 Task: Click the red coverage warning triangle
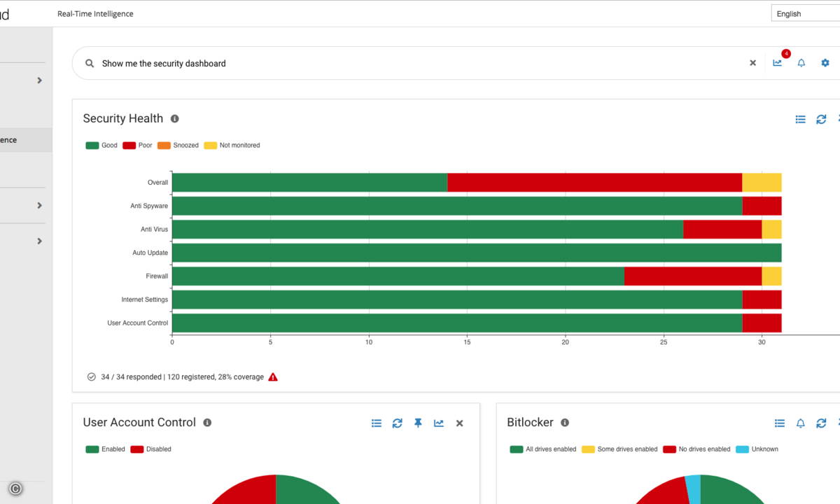click(x=273, y=377)
